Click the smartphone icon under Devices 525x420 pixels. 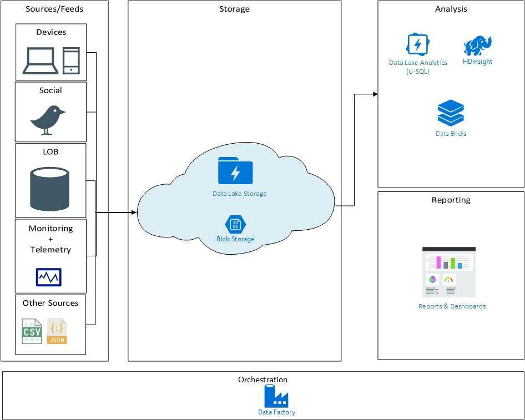(x=72, y=60)
